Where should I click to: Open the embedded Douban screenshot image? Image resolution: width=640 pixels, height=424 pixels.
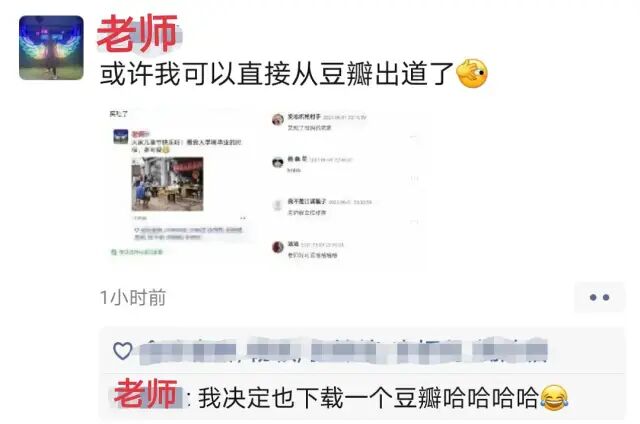(264, 186)
